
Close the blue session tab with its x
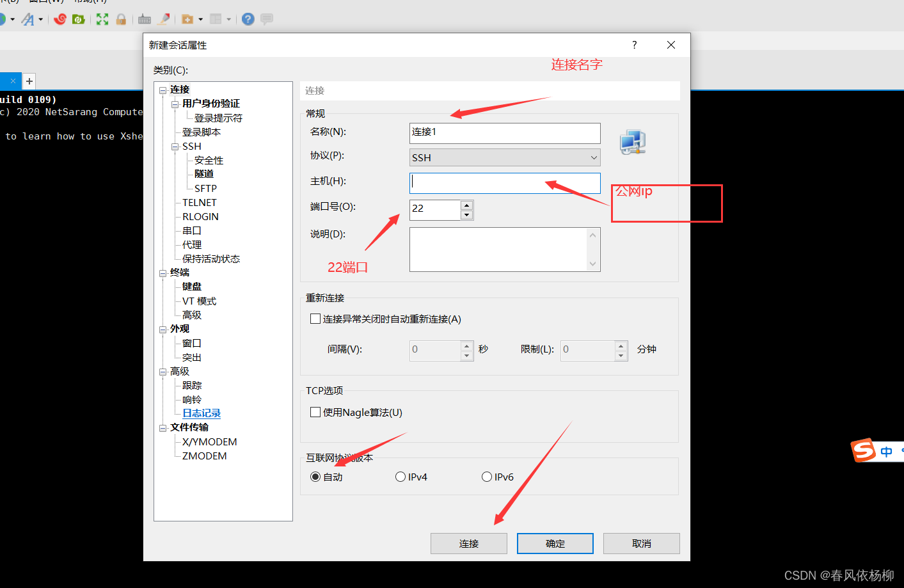[13, 81]
